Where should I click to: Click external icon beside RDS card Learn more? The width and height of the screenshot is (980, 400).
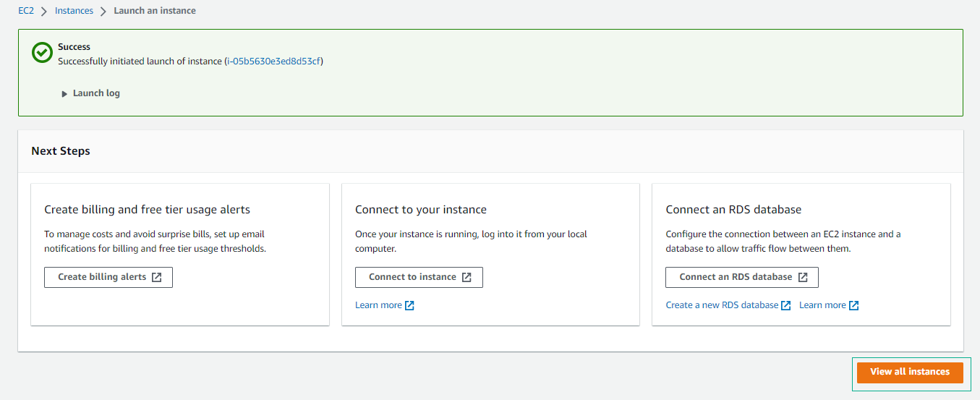pos(853,305)
